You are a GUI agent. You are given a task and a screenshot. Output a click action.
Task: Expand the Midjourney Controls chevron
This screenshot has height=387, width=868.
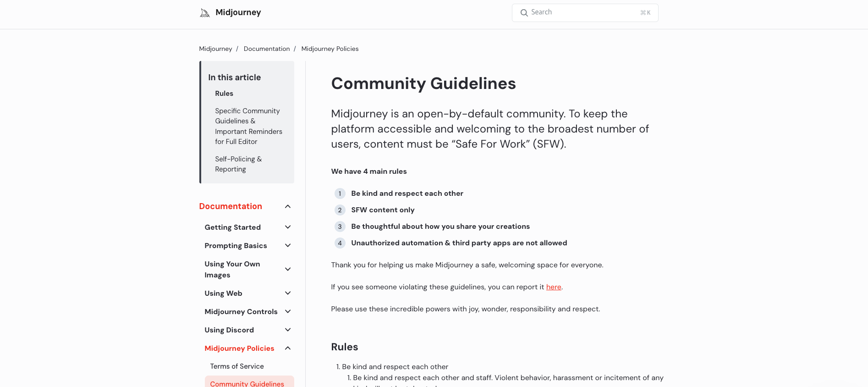[x=288, y=311]
